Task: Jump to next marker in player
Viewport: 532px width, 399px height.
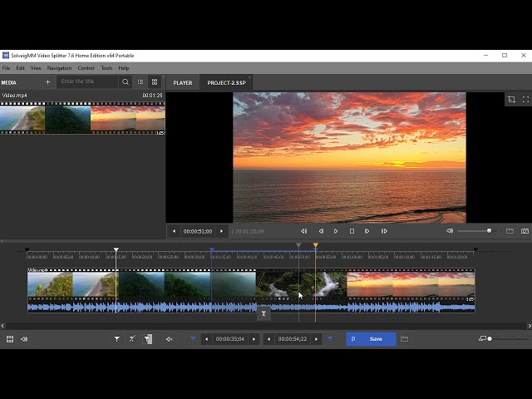Action: click(x=384, y=231)
